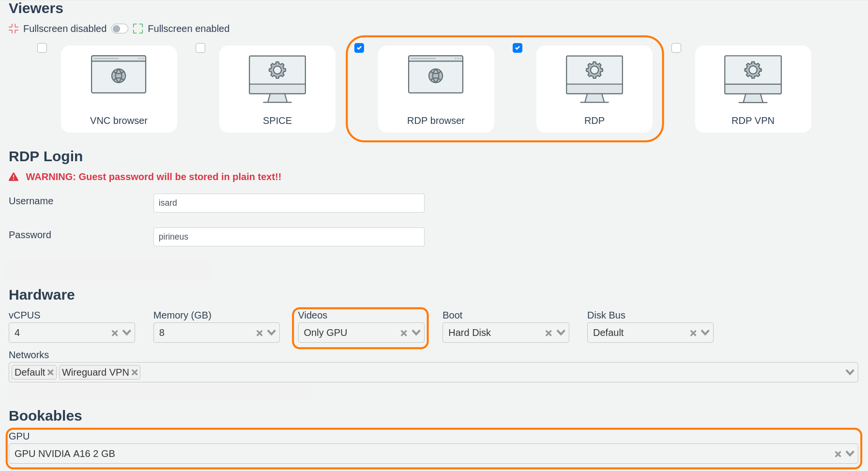Check the RDP VPN checkbox
Screen dimensions: 868x471
click(x=676, y=48)
